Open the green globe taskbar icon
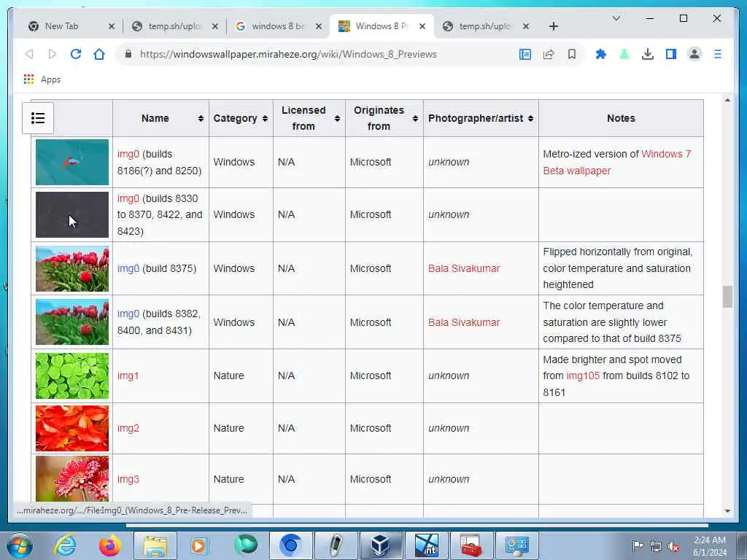Image resolution: width=747 pixels, height=560 pixels. click(x=245, y=545)
